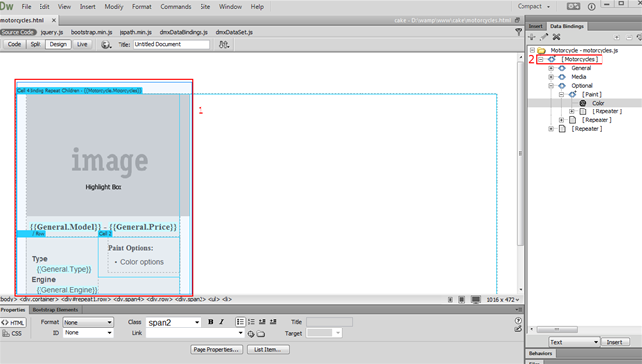Screen dimensions: 642x364
Task: Open the Commands menu
Action: click(175, 7)
